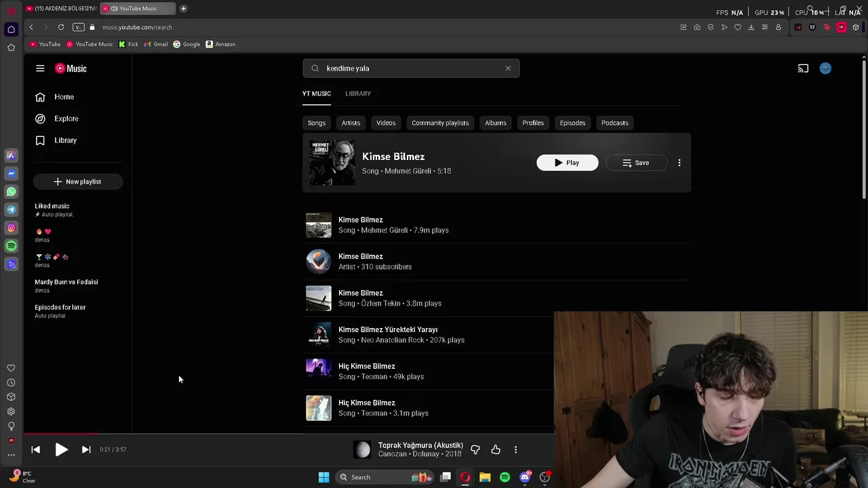Open the Gmail bookmark

coord(156,44)
